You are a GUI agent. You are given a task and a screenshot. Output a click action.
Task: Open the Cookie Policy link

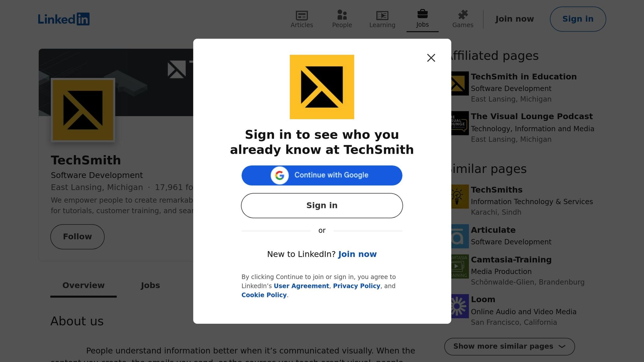[264, 295]
